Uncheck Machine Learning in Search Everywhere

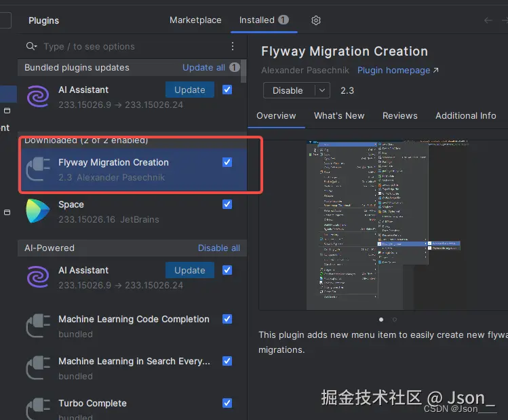(227, 361)
